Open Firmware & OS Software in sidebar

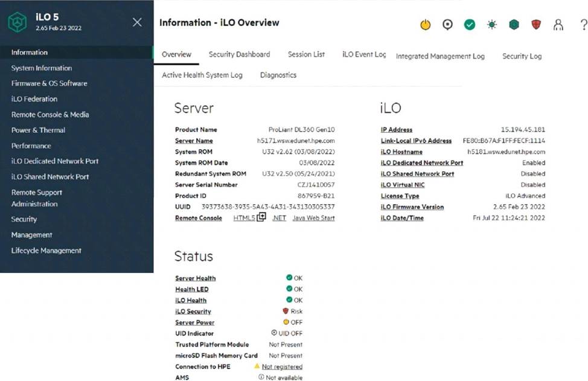(49, 83)
